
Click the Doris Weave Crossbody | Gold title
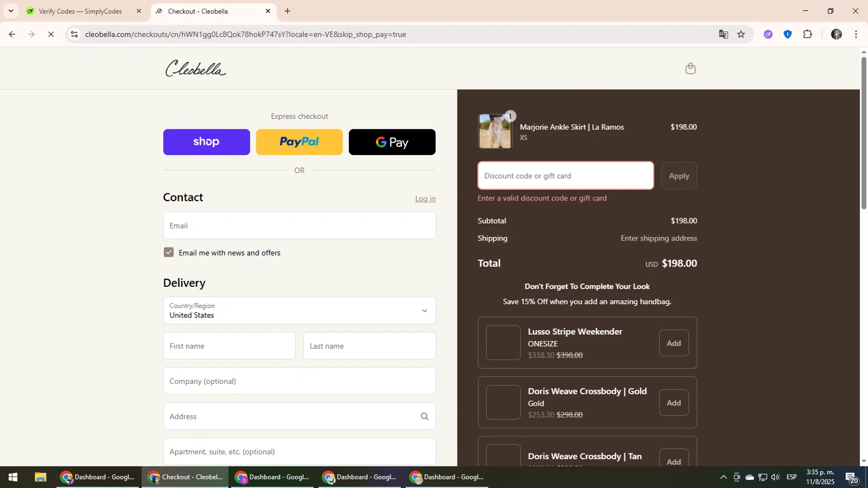point(587,391)
